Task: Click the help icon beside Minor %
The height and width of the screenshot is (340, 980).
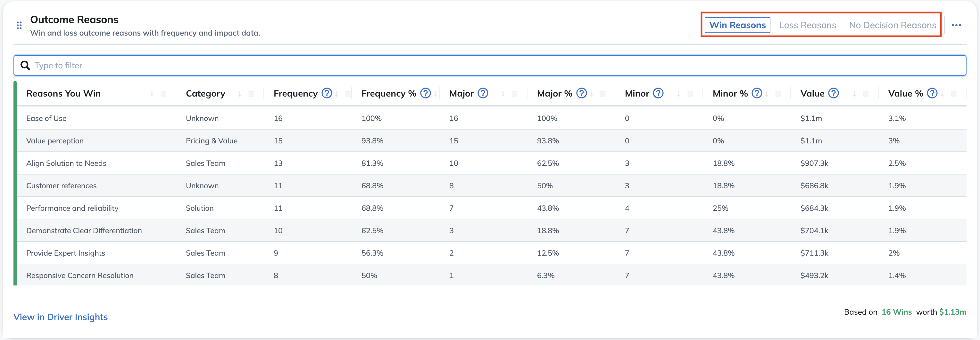Action: pyautogui.click(x=757, y=93)
